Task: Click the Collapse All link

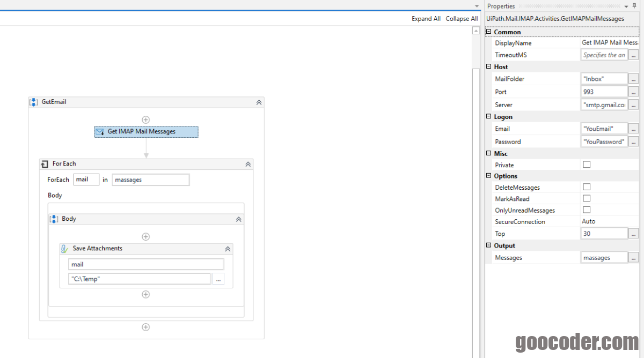Action: click(462, 18)
